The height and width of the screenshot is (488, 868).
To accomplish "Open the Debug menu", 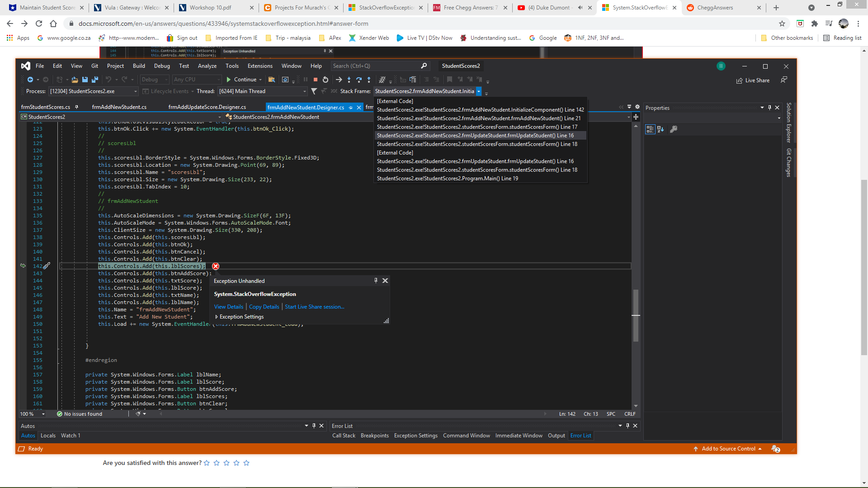I will (x=162, y=66).
